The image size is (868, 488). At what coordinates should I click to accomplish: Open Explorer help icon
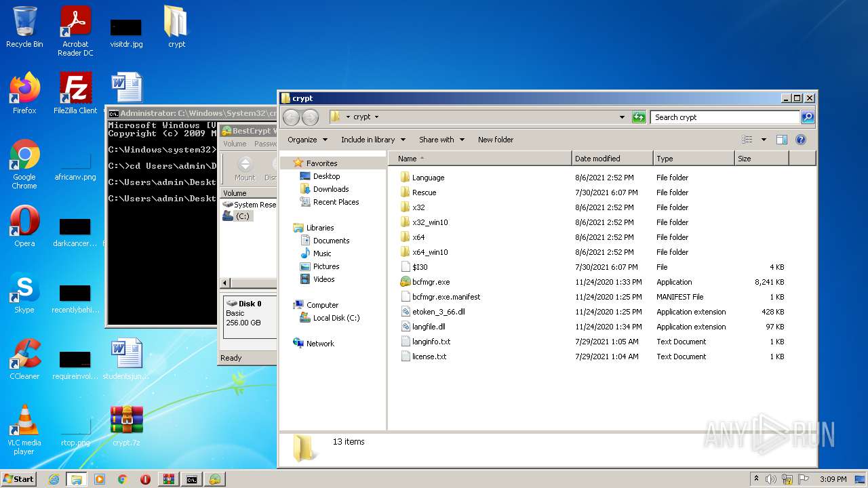(800, 140)
